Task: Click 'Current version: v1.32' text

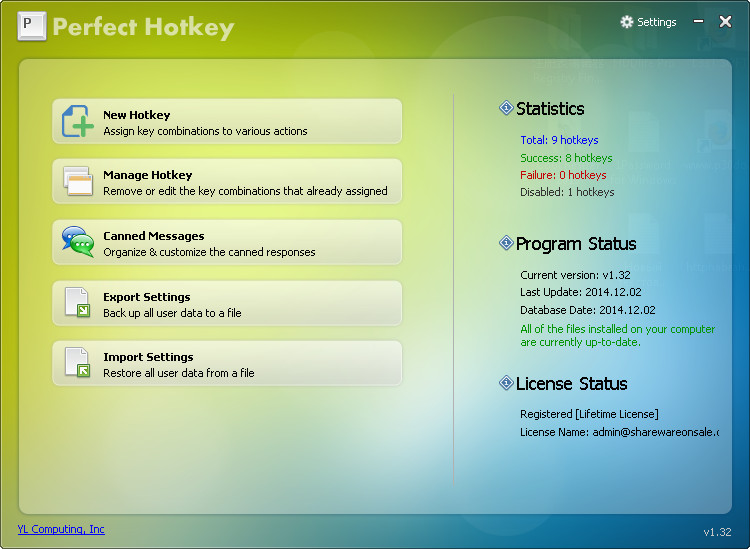Action: pyautogui.click(x=575, y=275)
